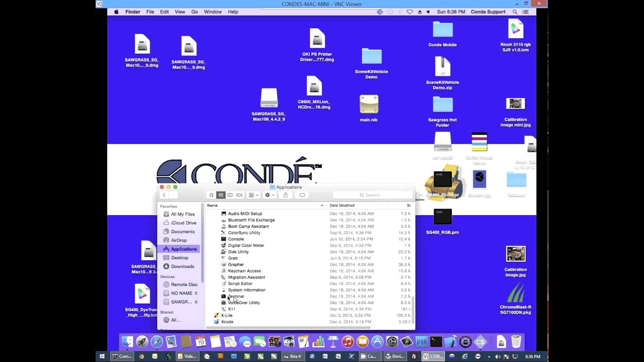Go back in Finder window

pos(164,195)
